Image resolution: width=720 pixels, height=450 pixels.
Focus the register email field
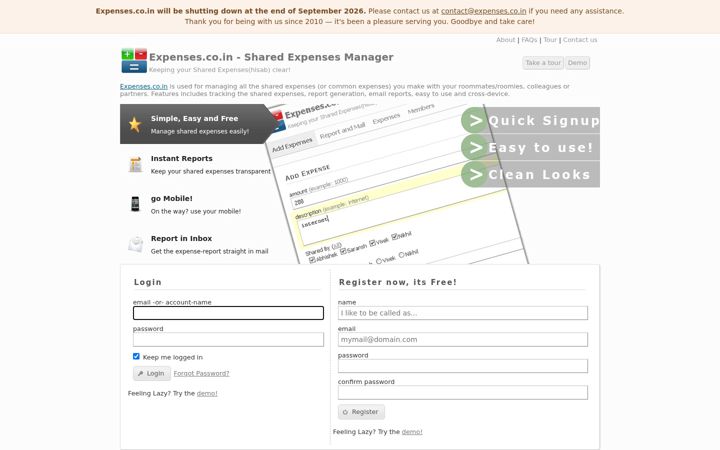pos(463,339)
